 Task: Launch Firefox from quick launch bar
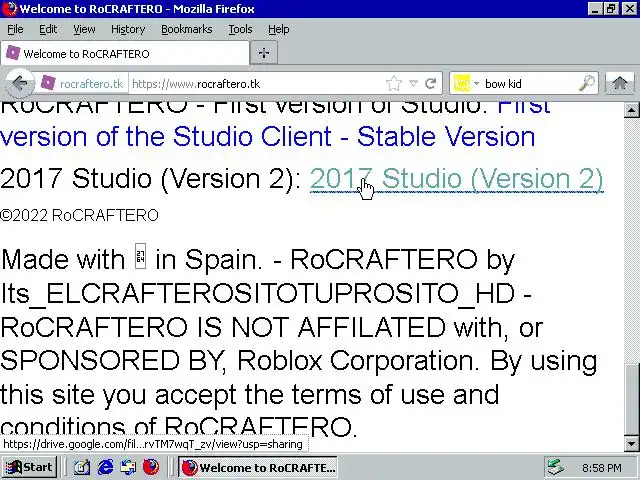pyautogui.click(x=151, y=467)
